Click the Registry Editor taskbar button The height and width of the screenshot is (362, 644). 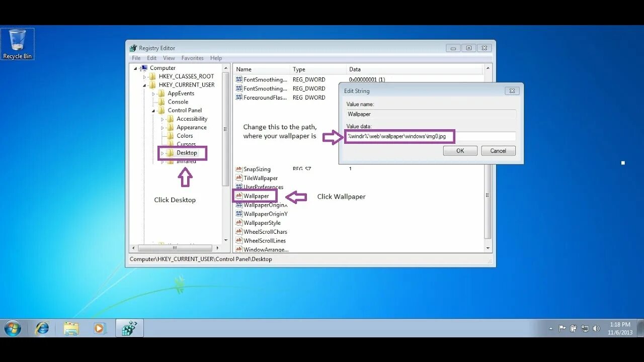click(x=129, y=328)
